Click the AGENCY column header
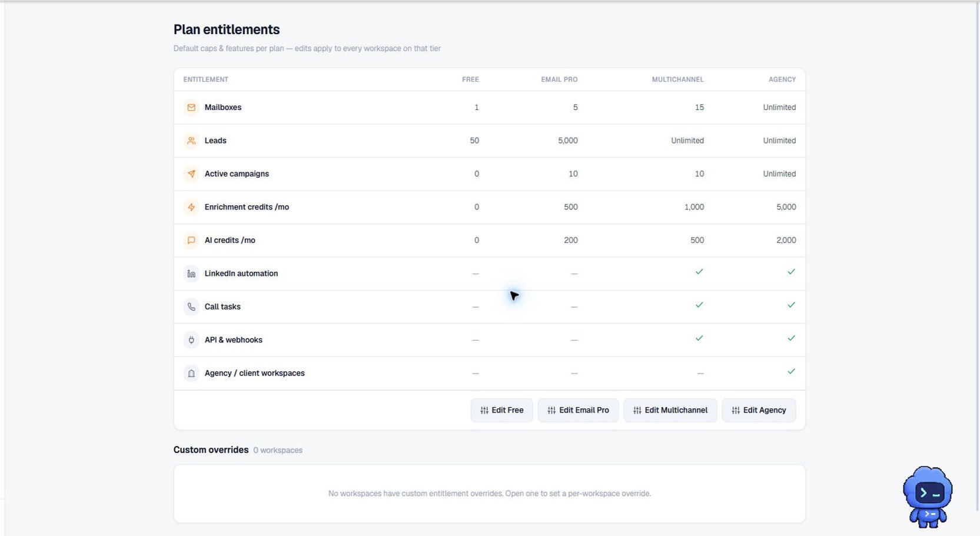Screen dimensions: 980x536 tap(782, 79)
